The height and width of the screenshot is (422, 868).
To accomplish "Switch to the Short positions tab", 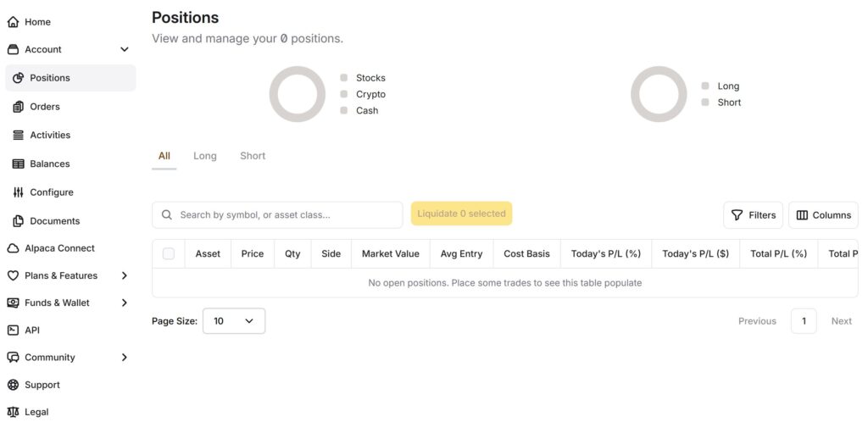I will pos(253,157).
